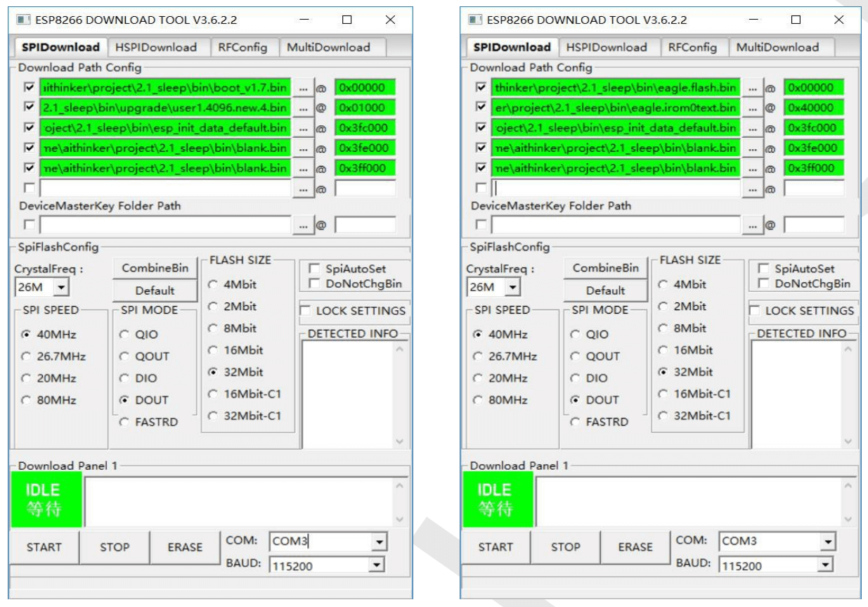868x607 pixels.
Task: Click browse button beside eagle.flash.bin path
Action: click(752, 88)
